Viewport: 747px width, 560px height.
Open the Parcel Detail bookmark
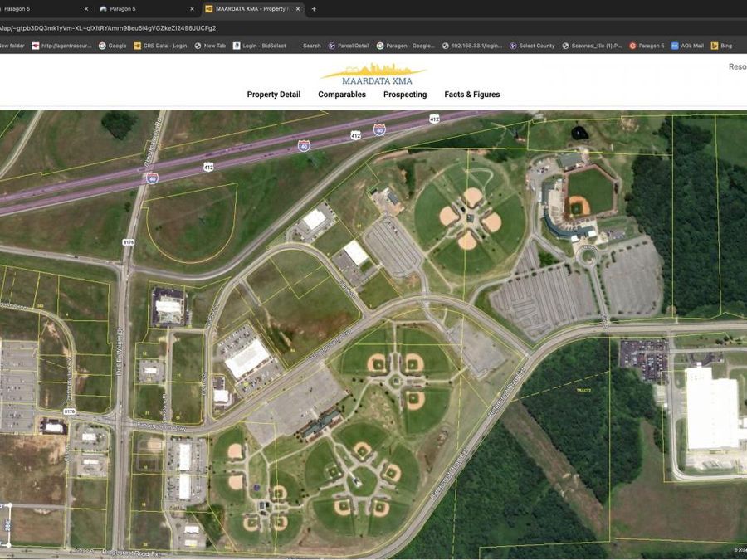(x=349, y=46)
